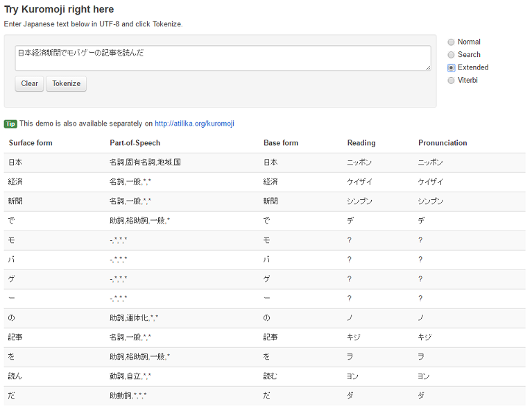Click surface form cell バ
Image resolution: width=532 pixels, height=409 pixels.
click(x=12, y=260)
